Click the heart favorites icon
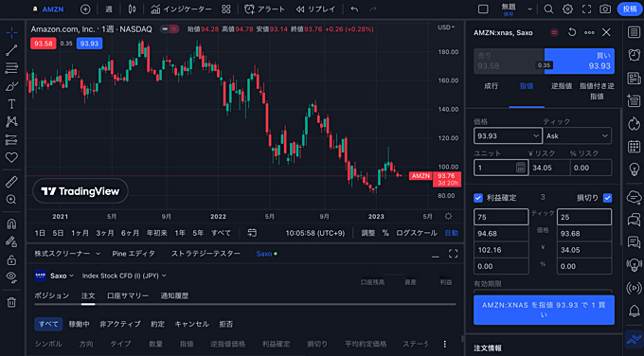Screen dimensions: 644x356 11,158
